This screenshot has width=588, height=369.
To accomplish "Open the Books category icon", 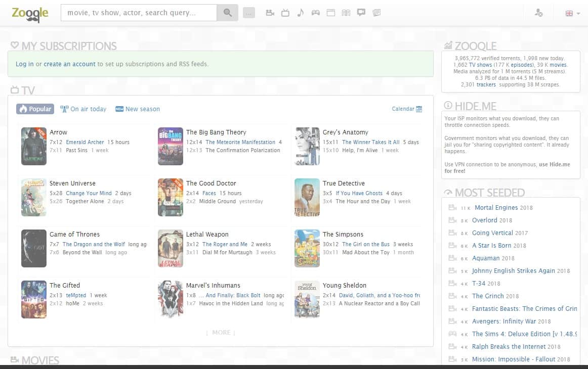I will pyautogui.click(x=346, y=13).
